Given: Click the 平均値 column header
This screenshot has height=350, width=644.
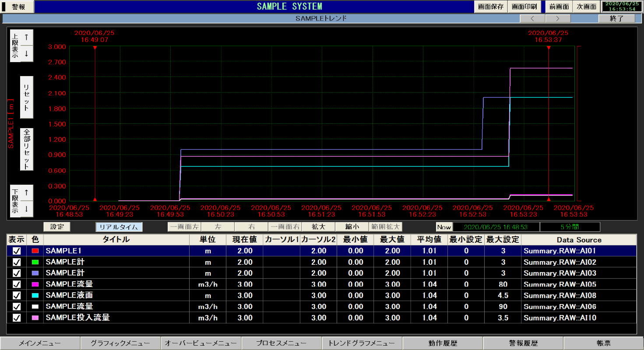Looking at the screenshot, I should coord(429,240).
